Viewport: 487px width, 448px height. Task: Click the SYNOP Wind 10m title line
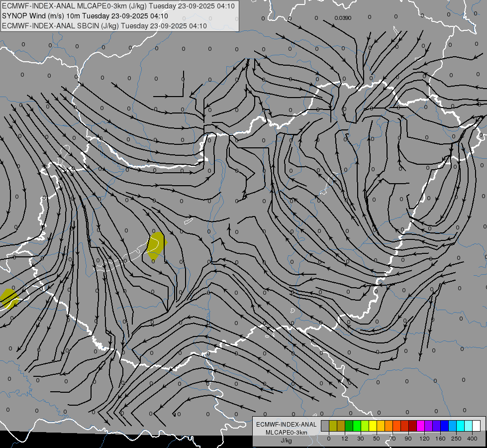click(85, 16)
